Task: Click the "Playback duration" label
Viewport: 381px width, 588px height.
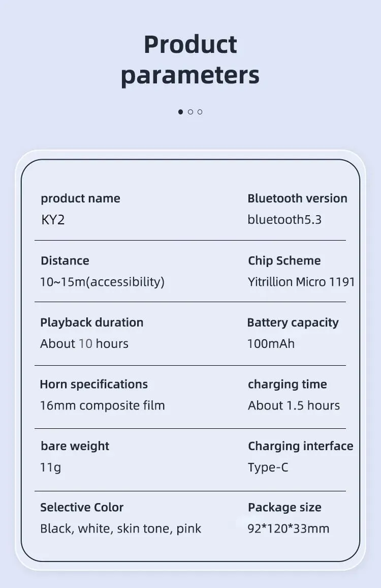Action: click(x=91, y=322)
